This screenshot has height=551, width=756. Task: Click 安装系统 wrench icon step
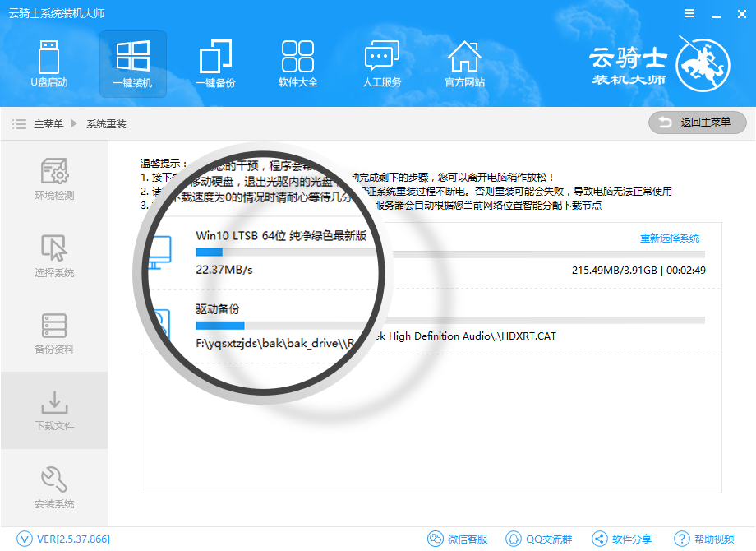pos(54,487)
